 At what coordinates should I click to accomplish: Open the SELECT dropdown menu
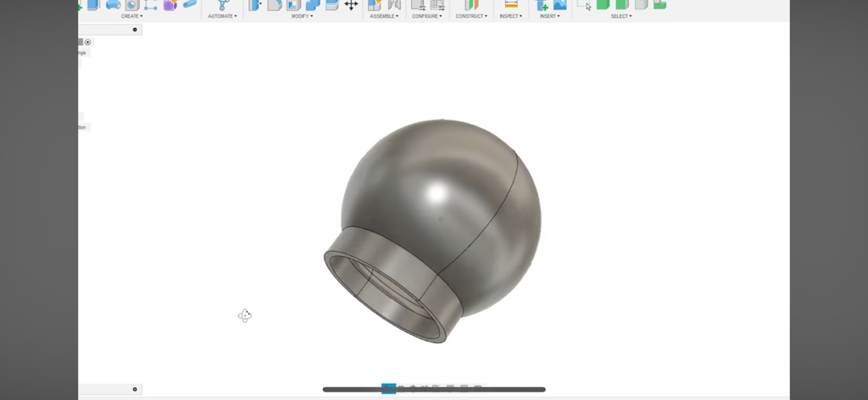pyautogui.click(x=621, y=16)
